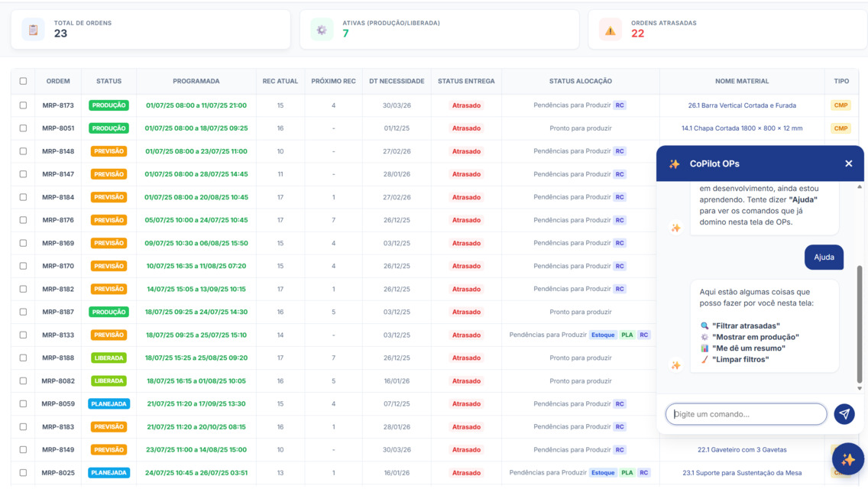
Task: Click the Estoque badge in MRP-8133 row
Action: pyautogui.click(x=603, y=335)
